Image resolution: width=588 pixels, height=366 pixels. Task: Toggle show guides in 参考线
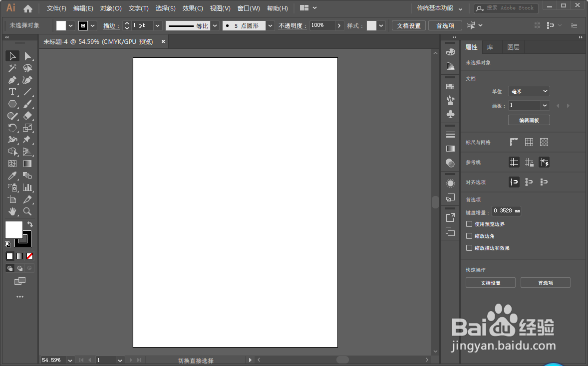point(514,162)
